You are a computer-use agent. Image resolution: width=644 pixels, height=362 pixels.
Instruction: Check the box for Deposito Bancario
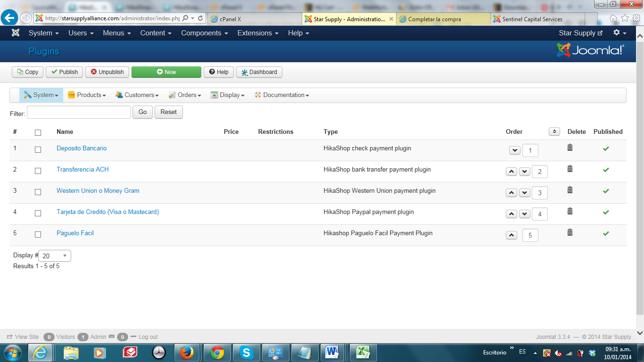(38, 149)
